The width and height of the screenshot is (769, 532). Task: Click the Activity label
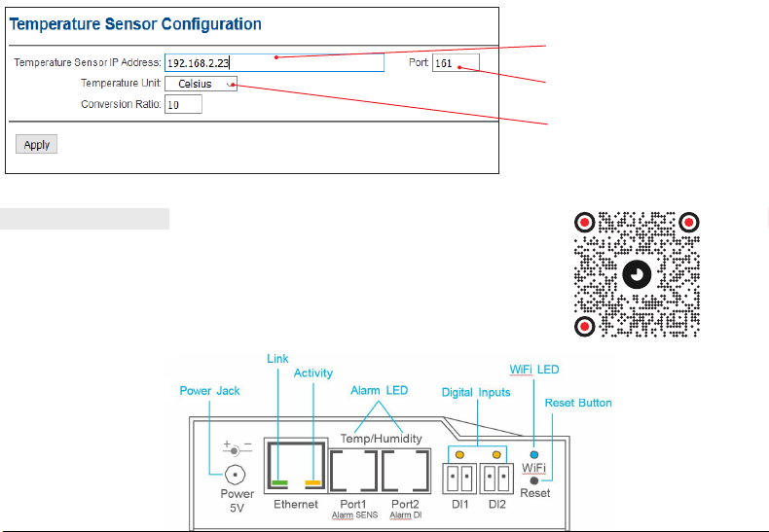pyautogui.click(x=312, y=373)
